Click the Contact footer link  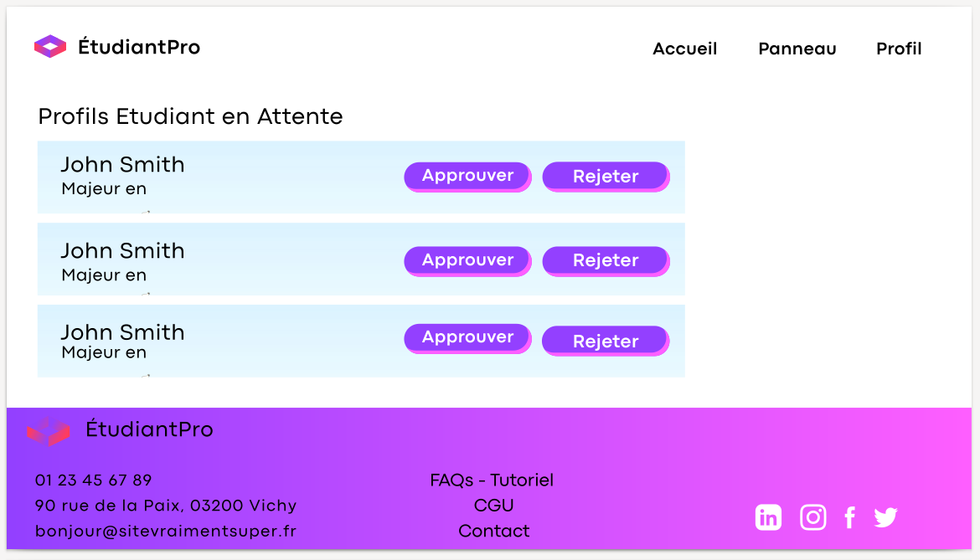click(x=493, y=531)
